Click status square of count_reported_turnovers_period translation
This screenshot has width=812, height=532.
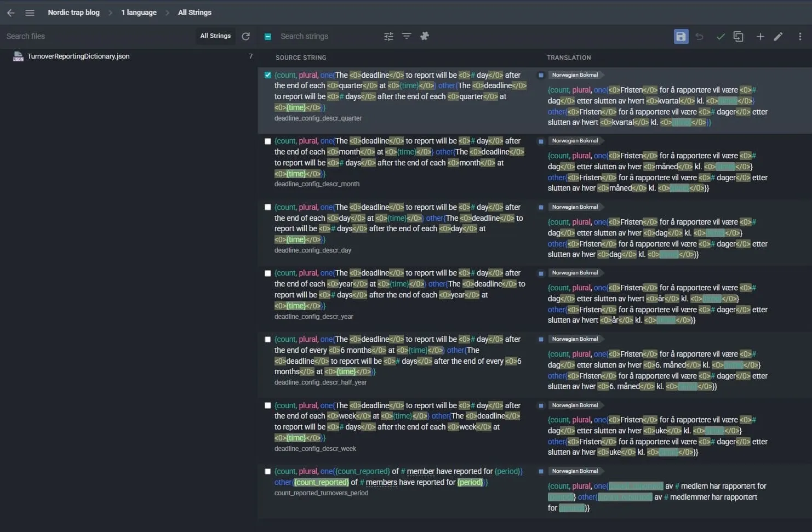[541, 471]
